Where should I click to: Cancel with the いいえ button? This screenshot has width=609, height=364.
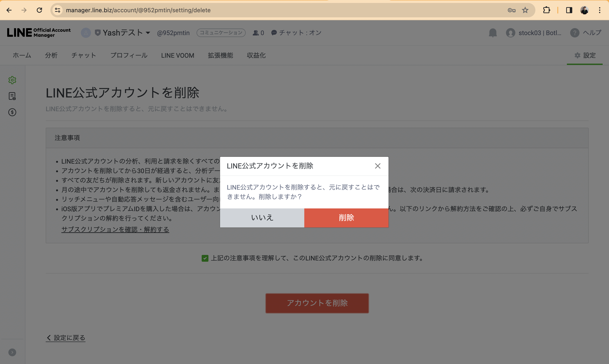(262, 218)
